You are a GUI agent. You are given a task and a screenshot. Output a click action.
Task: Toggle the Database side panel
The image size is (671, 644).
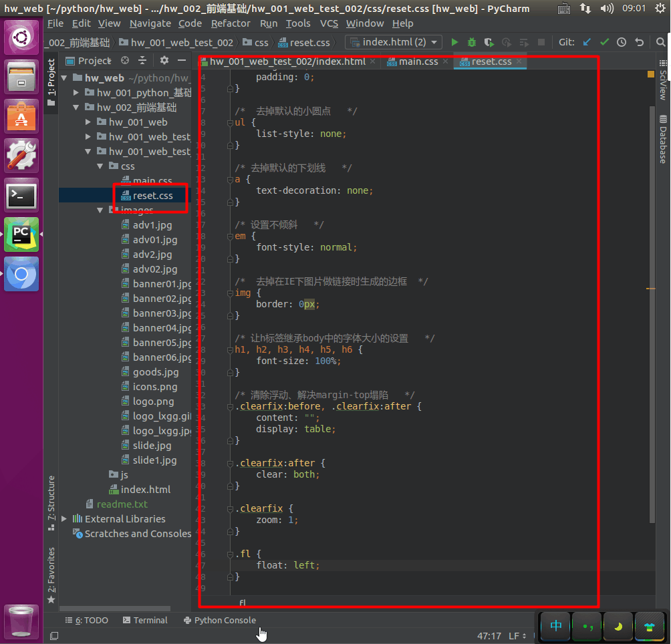click(663, 139)
